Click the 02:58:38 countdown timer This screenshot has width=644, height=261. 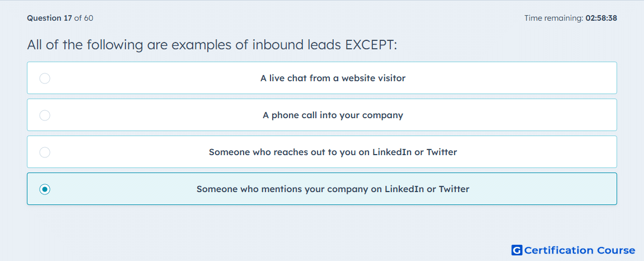[601, 18]
